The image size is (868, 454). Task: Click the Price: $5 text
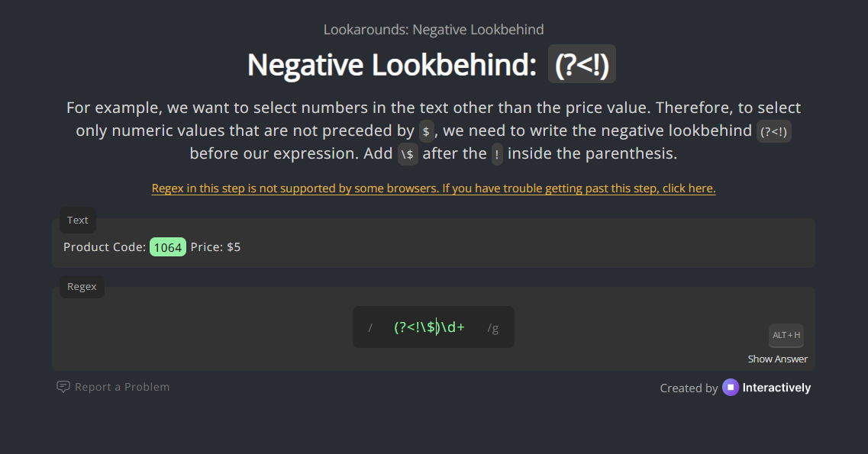215,247
